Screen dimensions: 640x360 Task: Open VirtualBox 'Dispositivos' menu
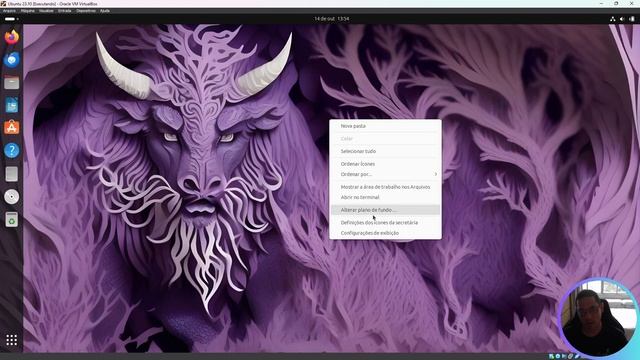point(86,11)
